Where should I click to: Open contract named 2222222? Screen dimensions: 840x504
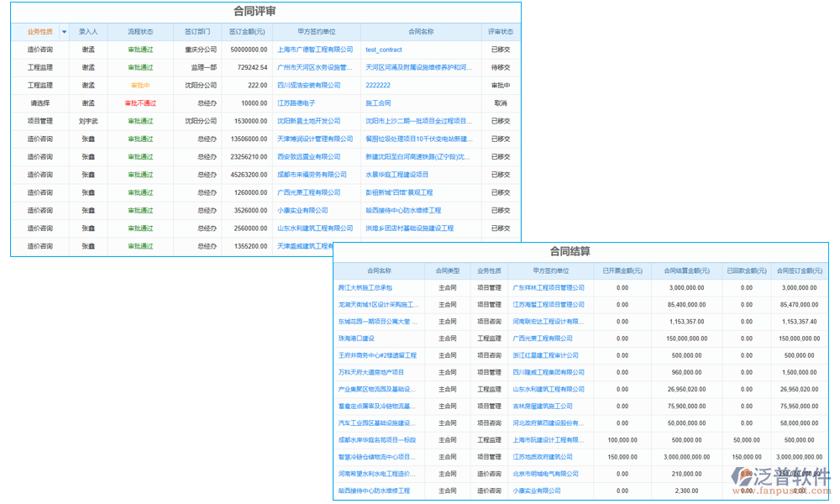(x=378, y=84)
